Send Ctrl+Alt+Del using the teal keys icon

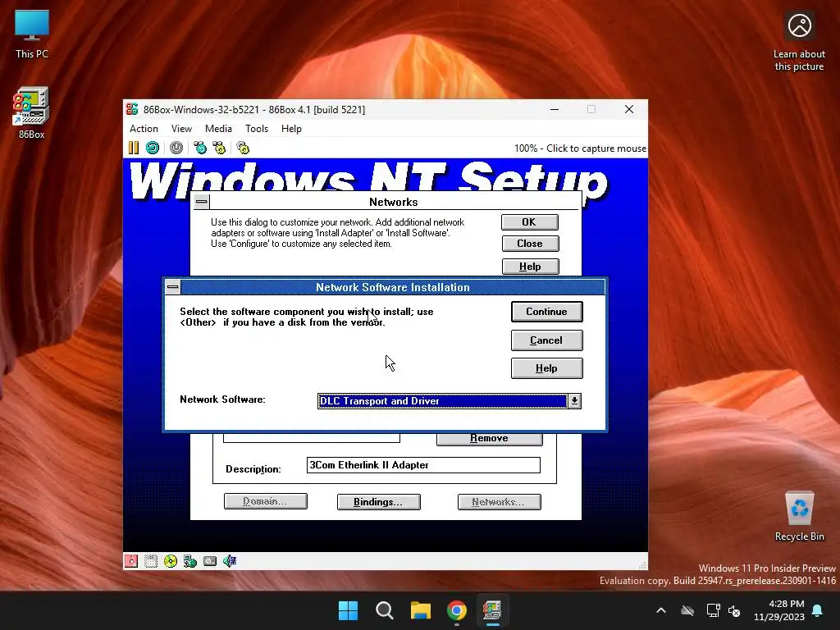[x=200, y=148]
